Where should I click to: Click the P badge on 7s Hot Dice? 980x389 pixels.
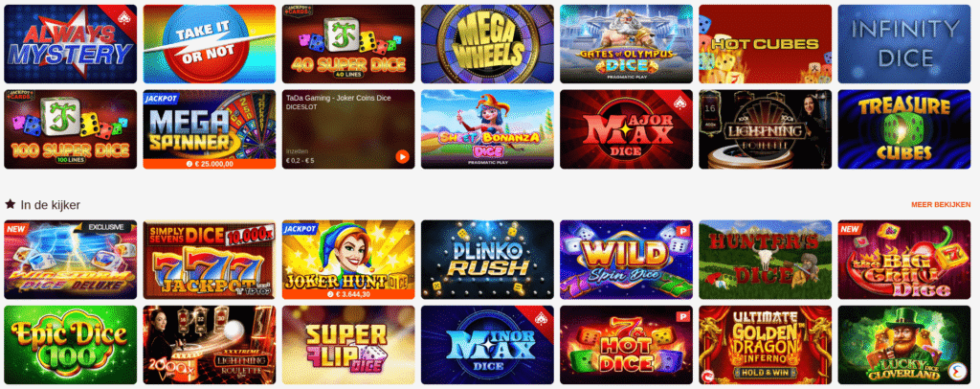click(x=683, y=316)
